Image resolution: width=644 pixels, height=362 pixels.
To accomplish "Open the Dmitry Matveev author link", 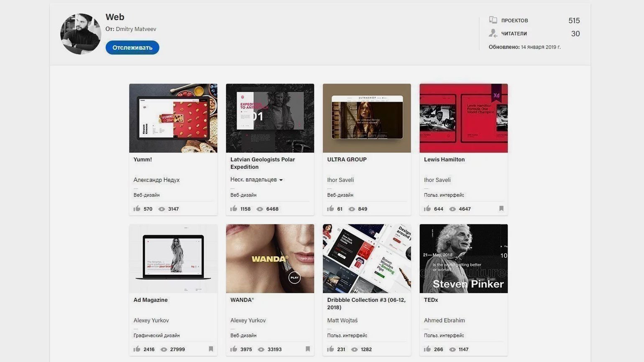I will pyautogui.click(x=136, y=29).
